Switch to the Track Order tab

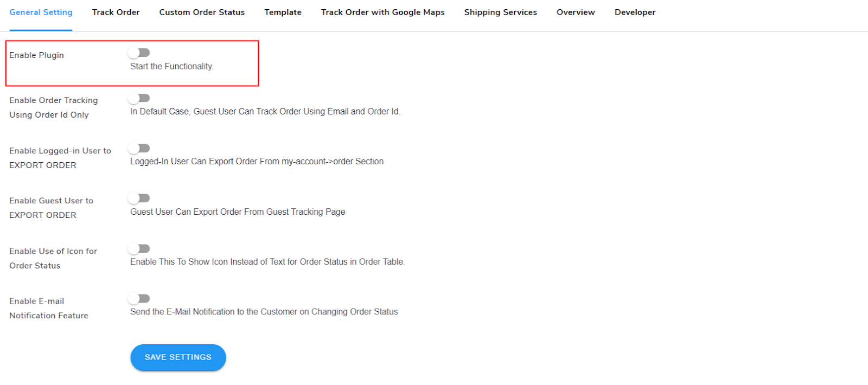(x=116, y=12)
